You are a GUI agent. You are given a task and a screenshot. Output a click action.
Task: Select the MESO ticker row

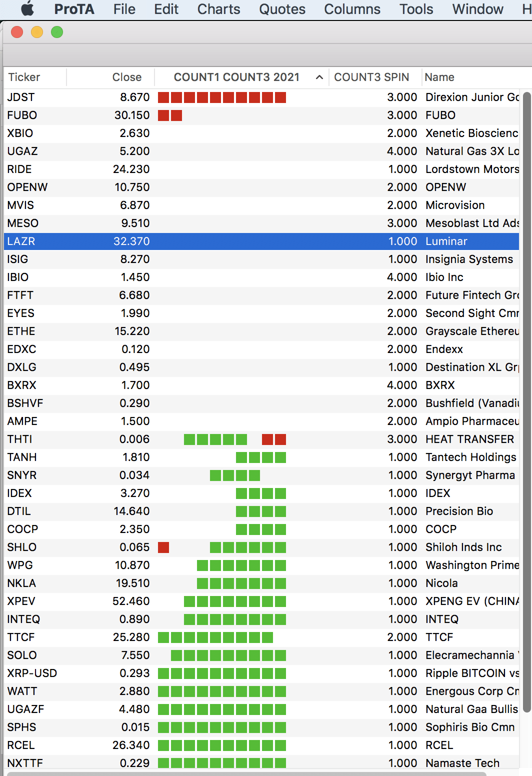tap(261, 223)
